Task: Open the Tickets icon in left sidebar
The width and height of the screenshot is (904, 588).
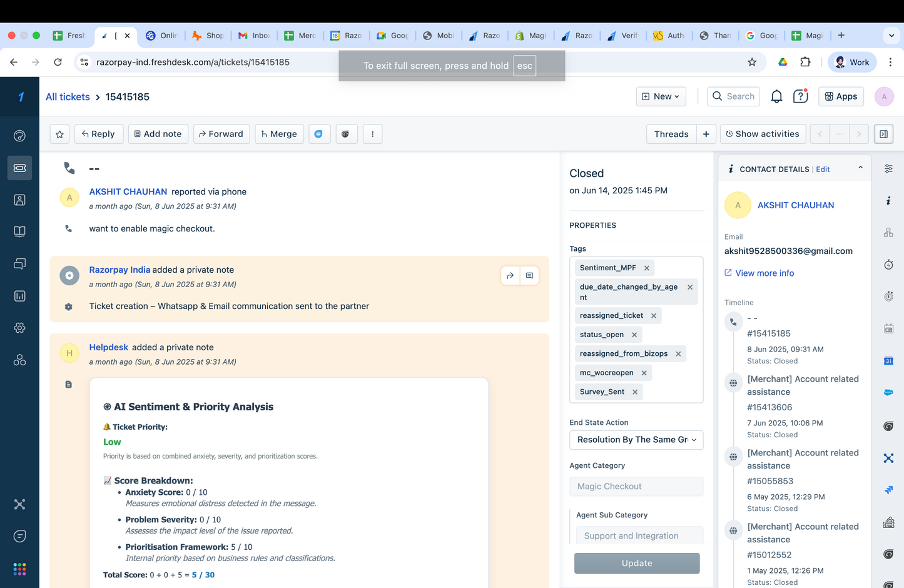Action: coord(19,168)
